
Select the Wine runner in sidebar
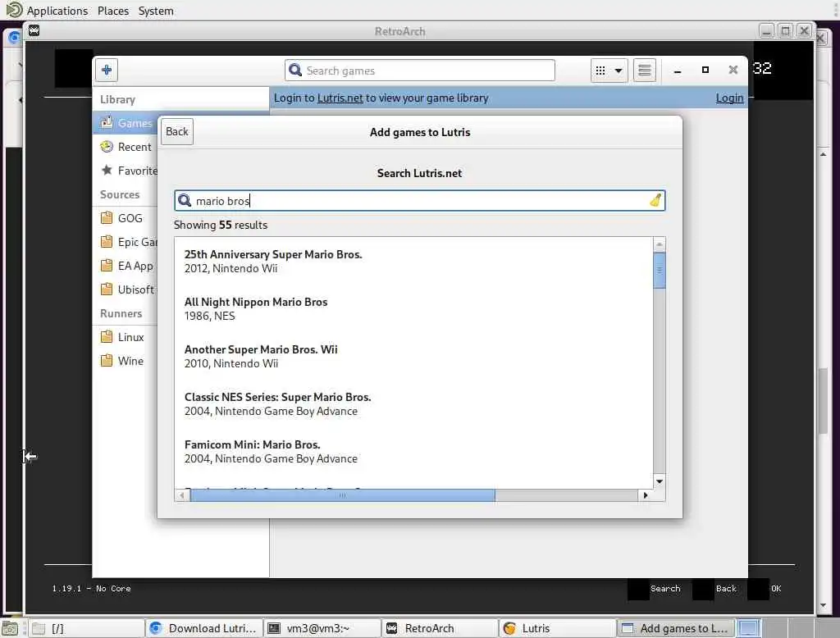click(x=126, y=361)
